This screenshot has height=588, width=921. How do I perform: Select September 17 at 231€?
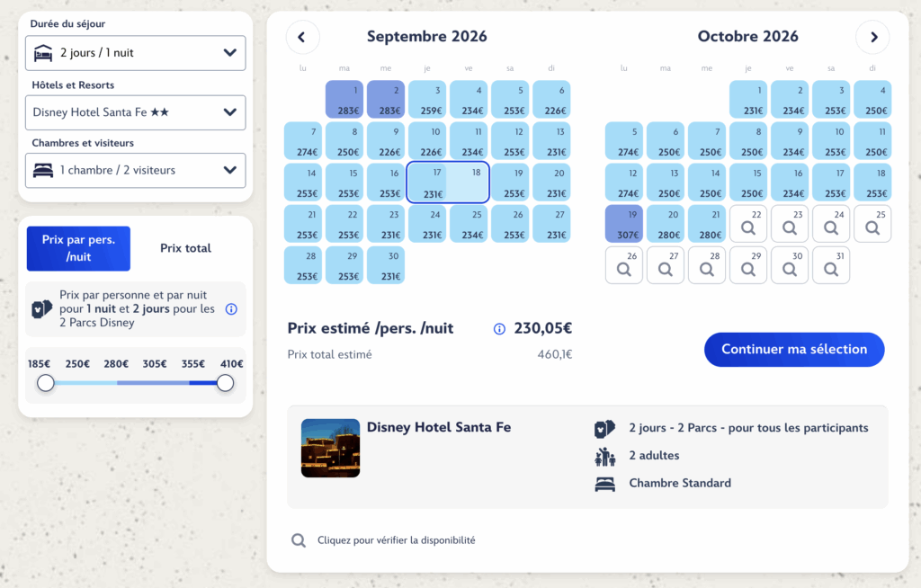426,183
